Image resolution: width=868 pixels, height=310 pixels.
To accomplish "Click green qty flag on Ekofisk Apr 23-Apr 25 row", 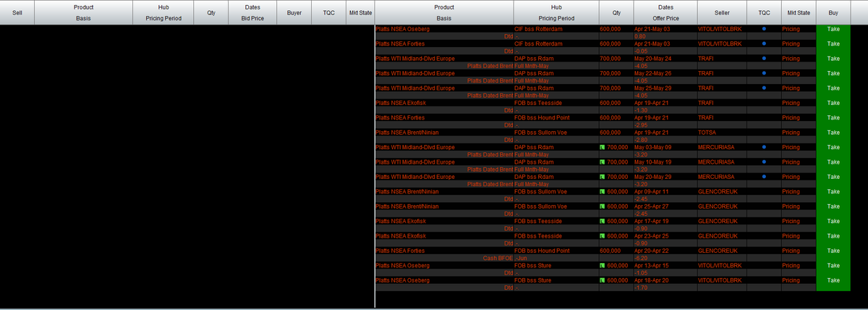I will coord(603,235).
